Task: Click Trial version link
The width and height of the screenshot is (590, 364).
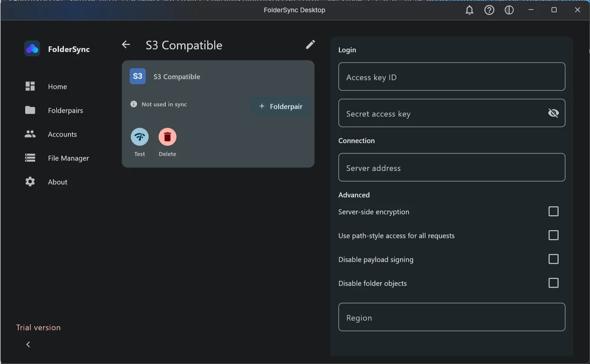Action: click(38, 328)
